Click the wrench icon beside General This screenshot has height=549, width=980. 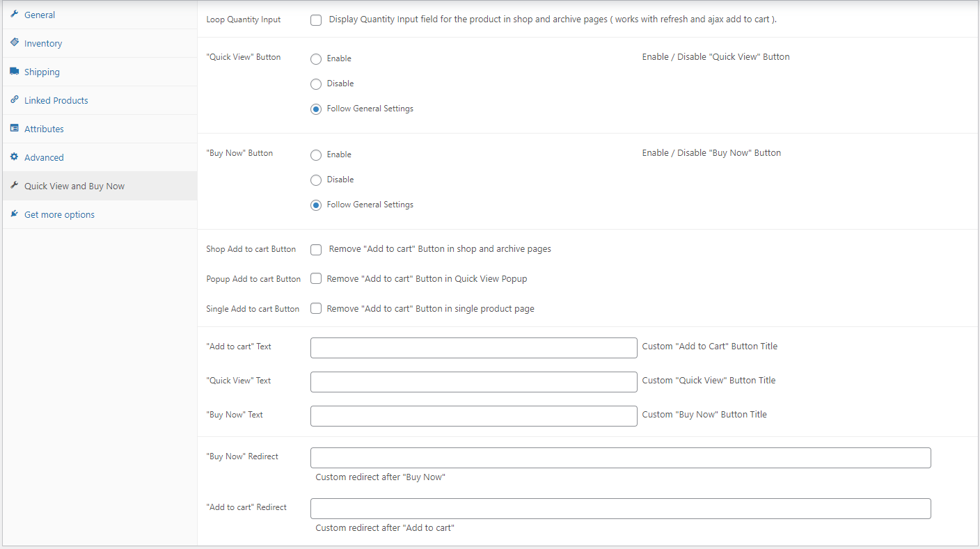click(14, 14)
